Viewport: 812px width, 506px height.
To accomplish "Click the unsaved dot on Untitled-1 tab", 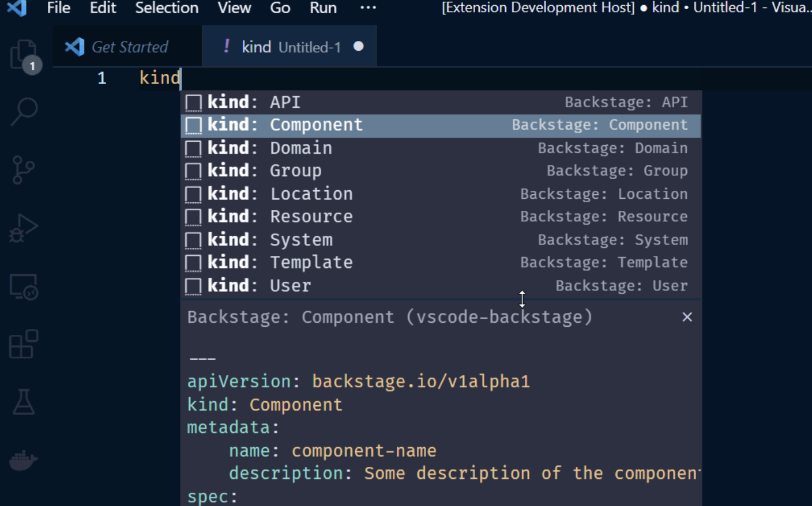I will 359,46.
